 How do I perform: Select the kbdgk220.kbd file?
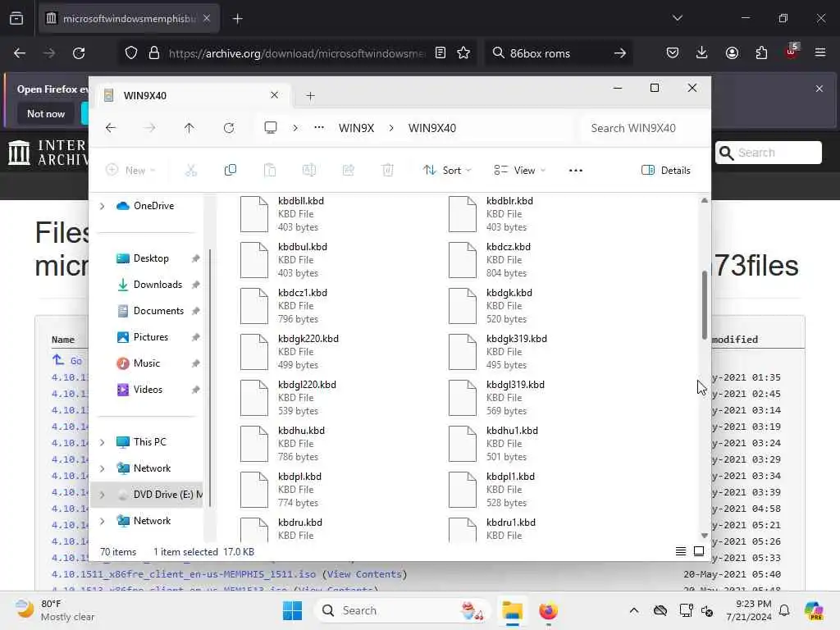337,351
